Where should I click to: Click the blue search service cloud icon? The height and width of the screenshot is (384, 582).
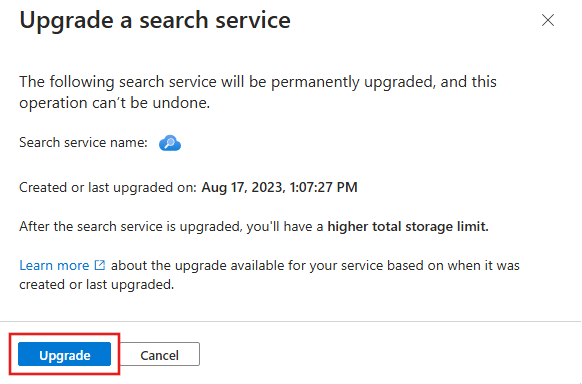coord(170,143)
